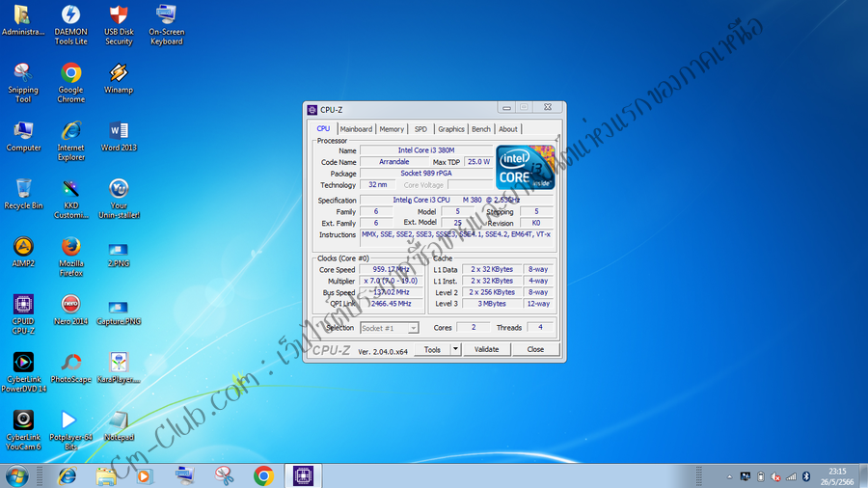Screen dimensions: 868x488
Task: Open the SPD tab
Action: click(420, 129)
